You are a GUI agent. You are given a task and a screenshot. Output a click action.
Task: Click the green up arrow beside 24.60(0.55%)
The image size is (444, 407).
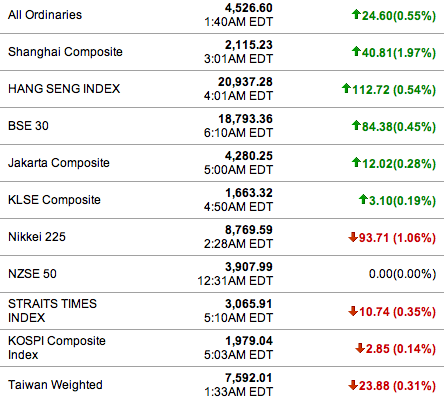click(356, 14)
